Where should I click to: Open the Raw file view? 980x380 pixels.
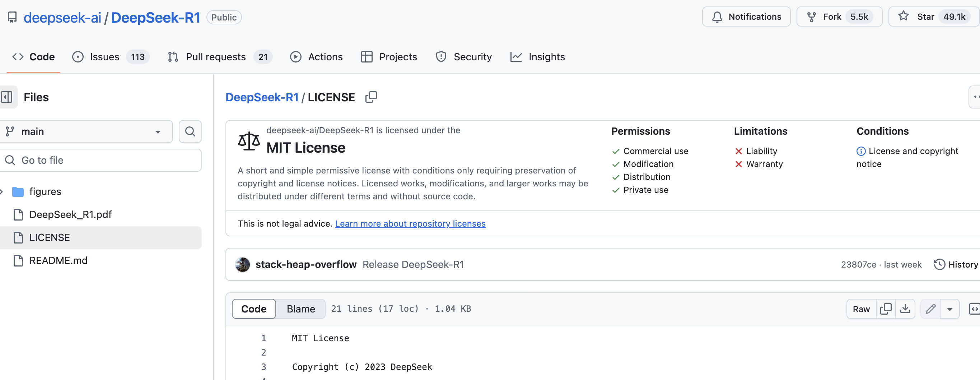[x=861, y=309]
